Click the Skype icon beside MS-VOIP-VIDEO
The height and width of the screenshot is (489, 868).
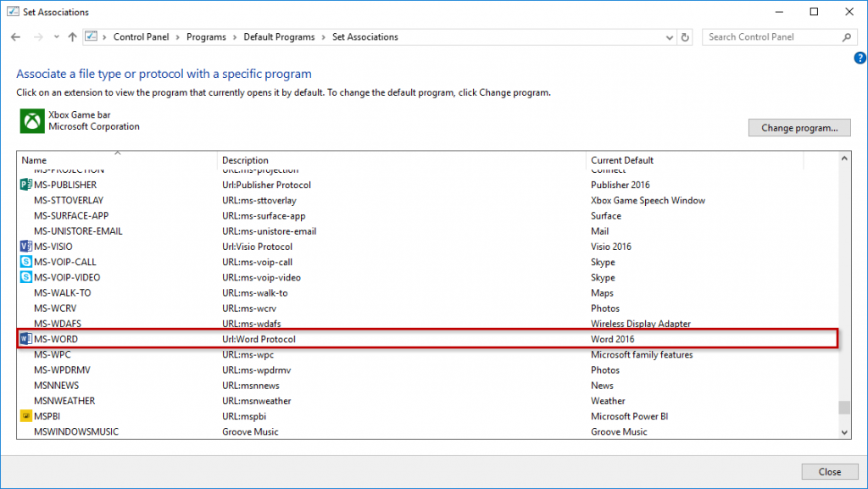pyautogui.click(x=25, y=277)
